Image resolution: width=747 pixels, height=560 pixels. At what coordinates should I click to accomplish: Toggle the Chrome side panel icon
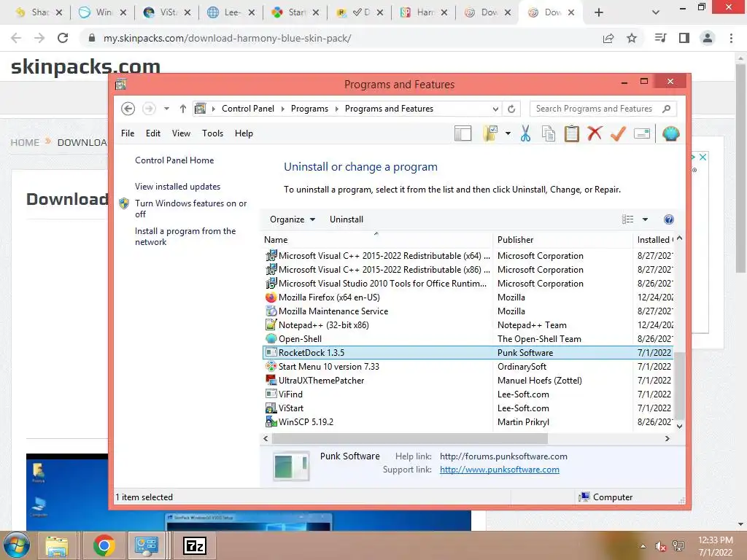coord(684,38)
